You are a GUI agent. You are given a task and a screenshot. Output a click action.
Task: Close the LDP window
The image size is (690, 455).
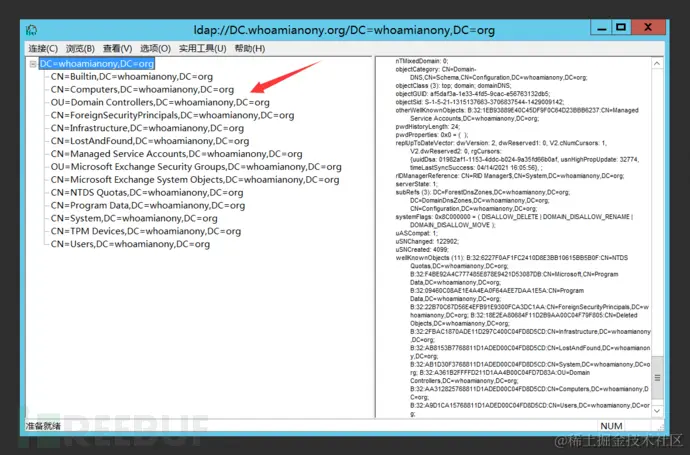point(648,27)
